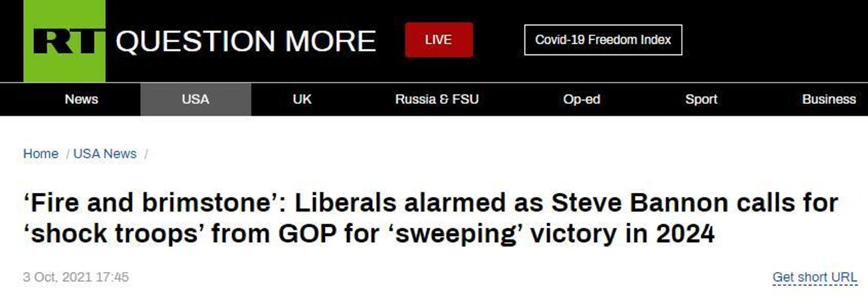Viewport: 868px width, 306px height.
Task: Click the QUESTION MORE slogan text
Action: click(x=246, y=42)
